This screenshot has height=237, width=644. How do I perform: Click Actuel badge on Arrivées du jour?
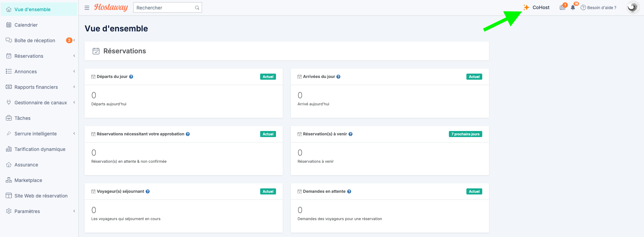tap(474, 77)
